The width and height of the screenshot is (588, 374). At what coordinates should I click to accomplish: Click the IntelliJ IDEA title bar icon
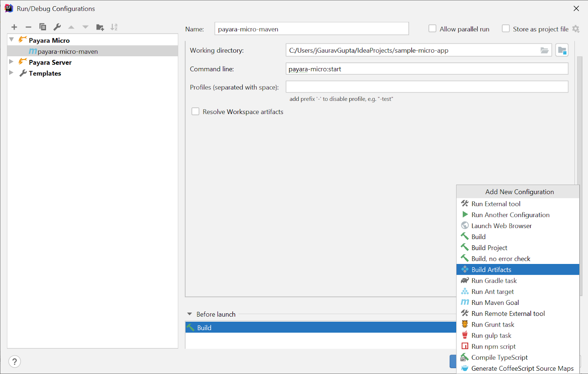(x=9, y=8)
